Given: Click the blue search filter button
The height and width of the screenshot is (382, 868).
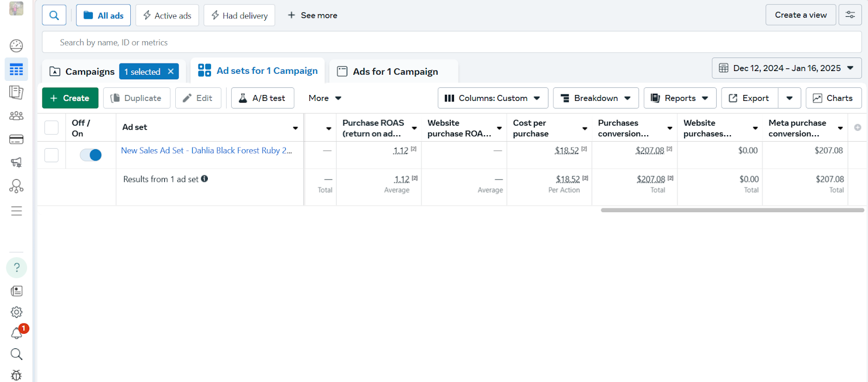Looking at the screenshot, I should pos(54,15).
